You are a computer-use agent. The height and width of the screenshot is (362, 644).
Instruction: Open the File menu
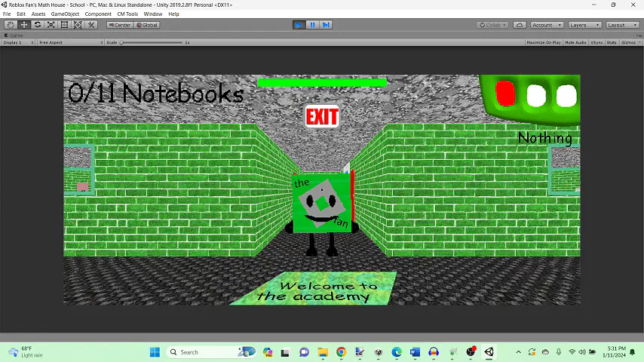tap(7, 14)
